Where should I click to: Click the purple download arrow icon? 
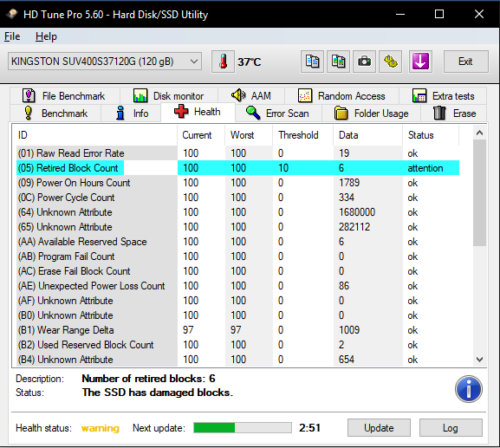420,62
